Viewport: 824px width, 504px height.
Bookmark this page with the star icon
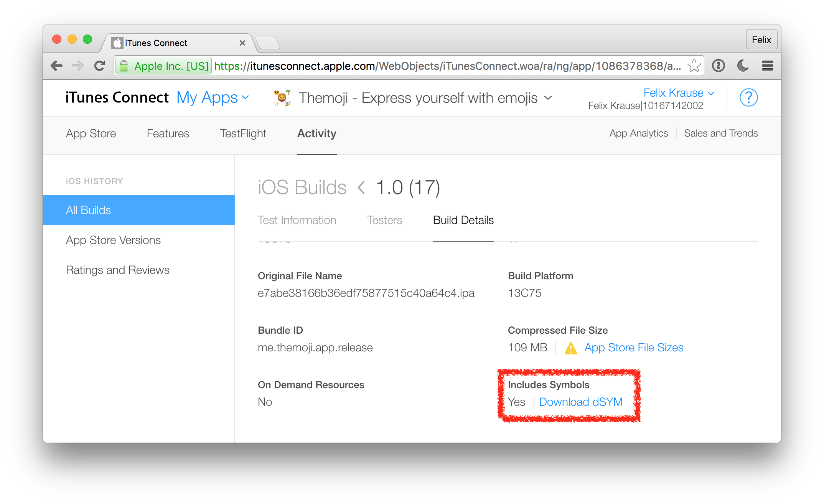[x=694, y=66]
